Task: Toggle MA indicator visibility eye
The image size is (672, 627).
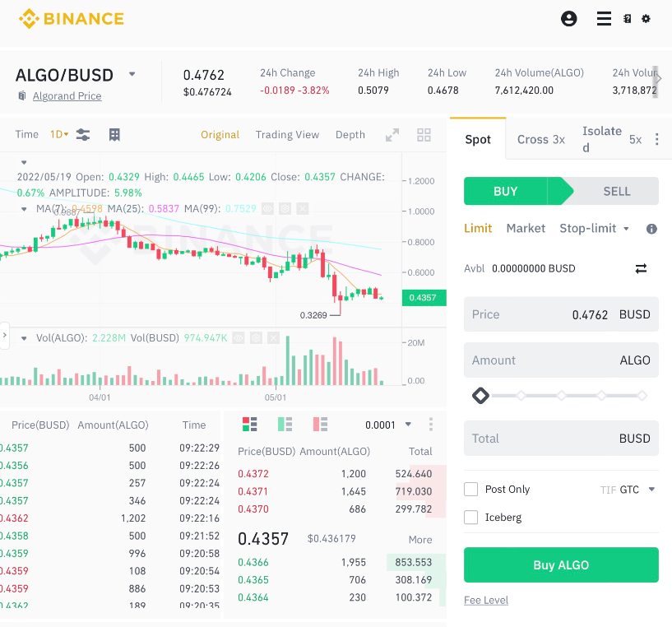Action: 267,209
